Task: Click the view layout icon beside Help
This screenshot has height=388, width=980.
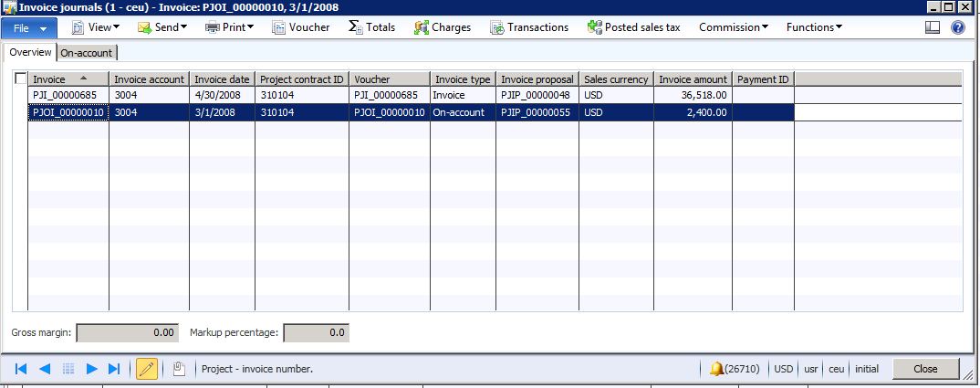Action: click(x=932, y=27)
